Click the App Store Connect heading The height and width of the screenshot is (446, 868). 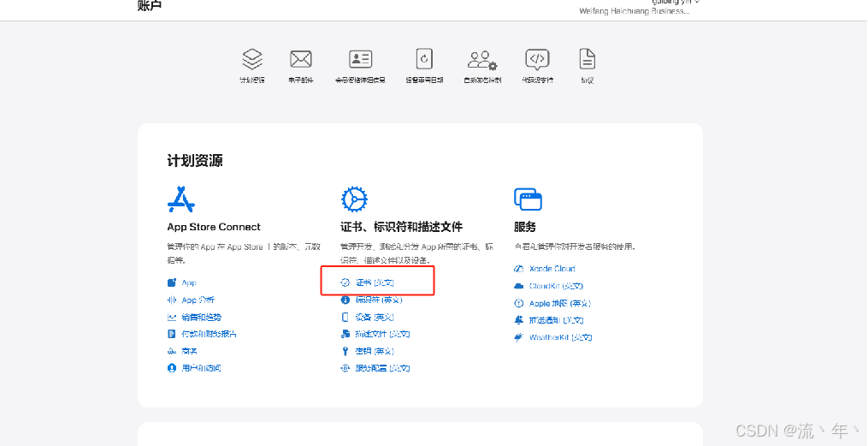coord(214,227)
